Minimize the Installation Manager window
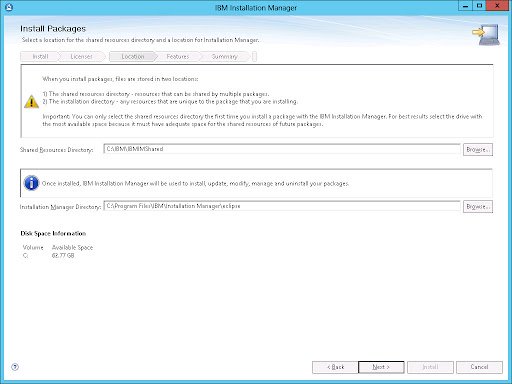Screen dimensions: 512x384 (x=466, y=6)
